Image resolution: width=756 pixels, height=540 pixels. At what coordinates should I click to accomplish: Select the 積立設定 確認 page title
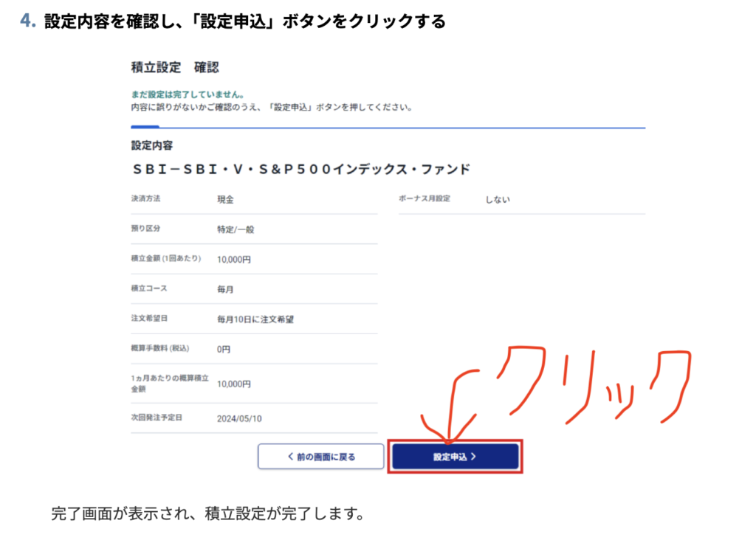click(175, 67)
